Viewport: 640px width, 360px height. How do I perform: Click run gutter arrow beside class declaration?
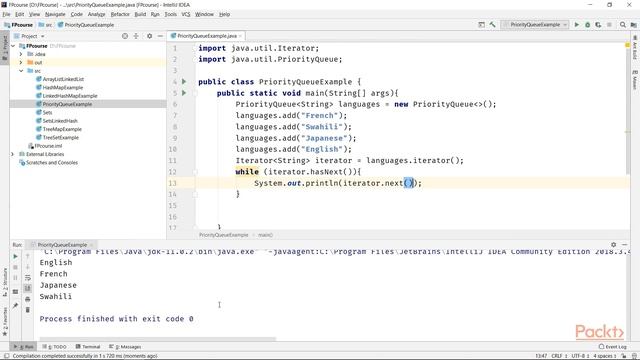(184, 82)
